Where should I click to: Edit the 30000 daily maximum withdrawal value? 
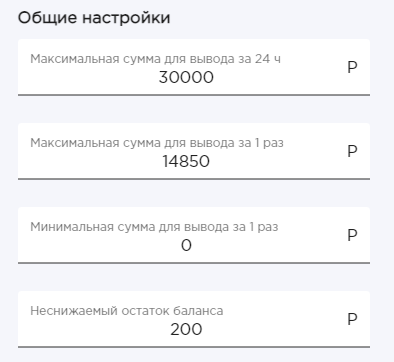[x=186, y=77]
